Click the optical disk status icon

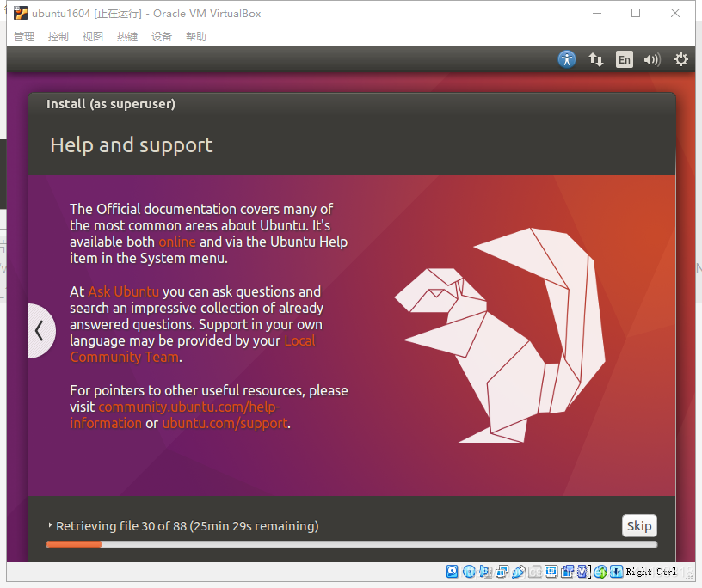(x=469, y=571)
